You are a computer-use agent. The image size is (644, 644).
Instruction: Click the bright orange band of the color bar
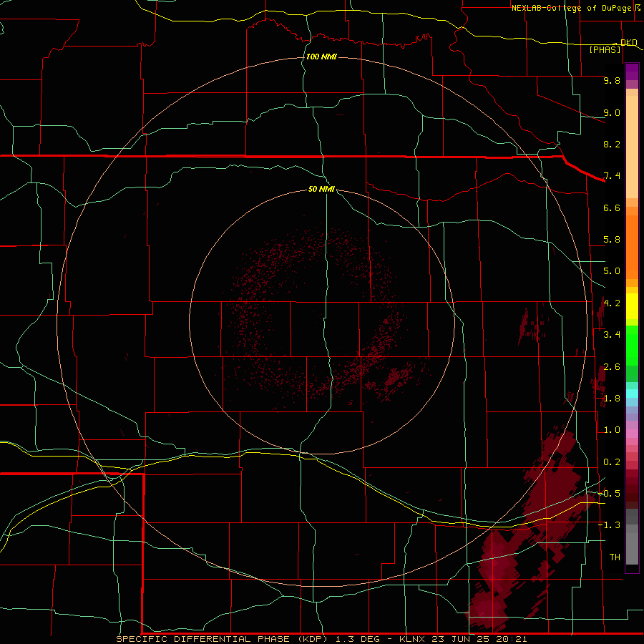pyautogui.click(x=632, y=247)
